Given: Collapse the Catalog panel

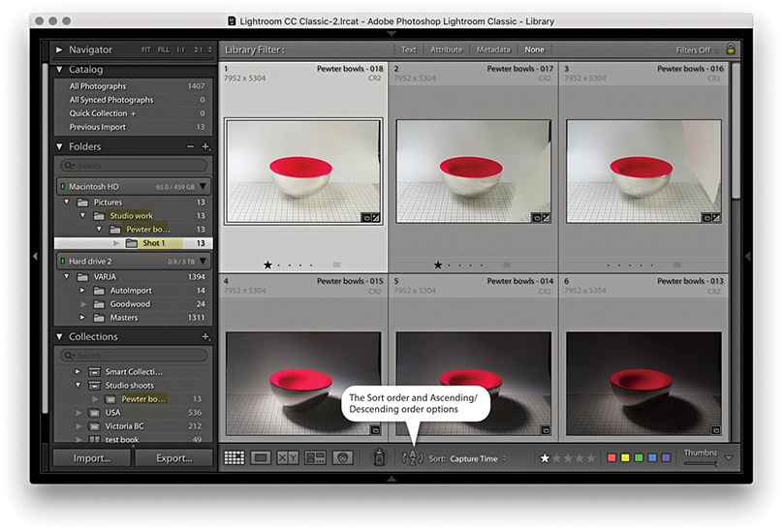Looking at the screenshot, I should point(60,70).
